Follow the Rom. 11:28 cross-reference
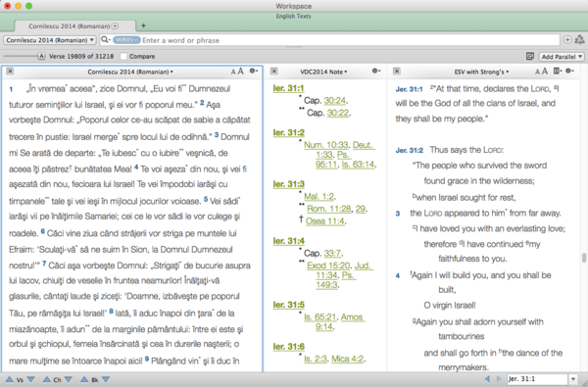588x387 pixels. point(329,209)
